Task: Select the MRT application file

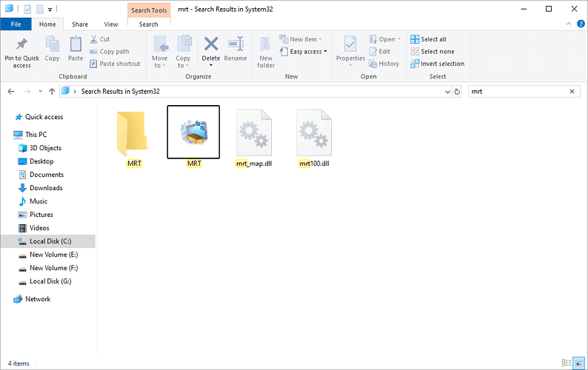Action: pyautogui.click(x=193, y=137)
